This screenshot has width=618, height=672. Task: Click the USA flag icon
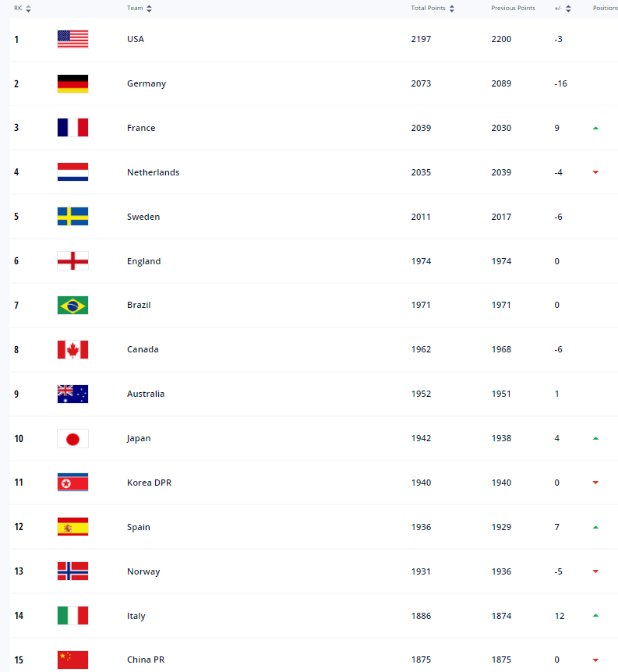click(x=72, y=40)
